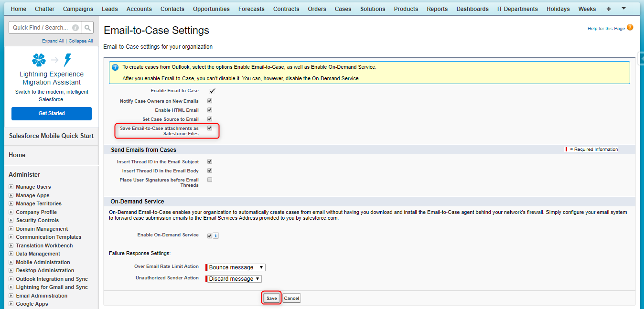Expand Security Controls tree node

[11, 220]
